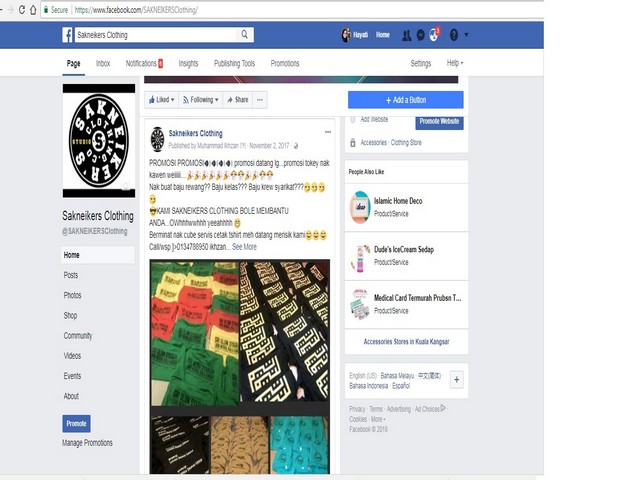The width and height of the screenshot is (640, 480).
Task: Click the browser home icon
Action: click(x=33, y=10)
